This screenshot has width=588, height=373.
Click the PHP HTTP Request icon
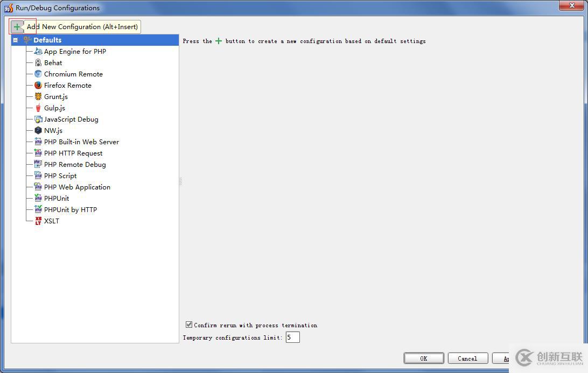(x=38, y=153)
